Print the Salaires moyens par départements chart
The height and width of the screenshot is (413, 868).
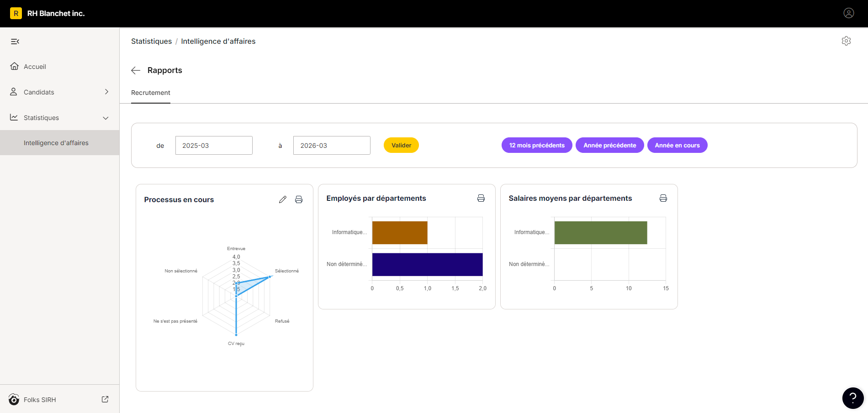[x=663, y=198]
